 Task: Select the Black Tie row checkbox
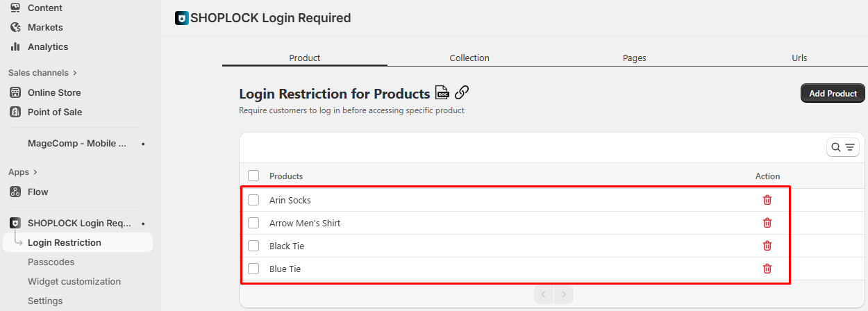[253, 246]
